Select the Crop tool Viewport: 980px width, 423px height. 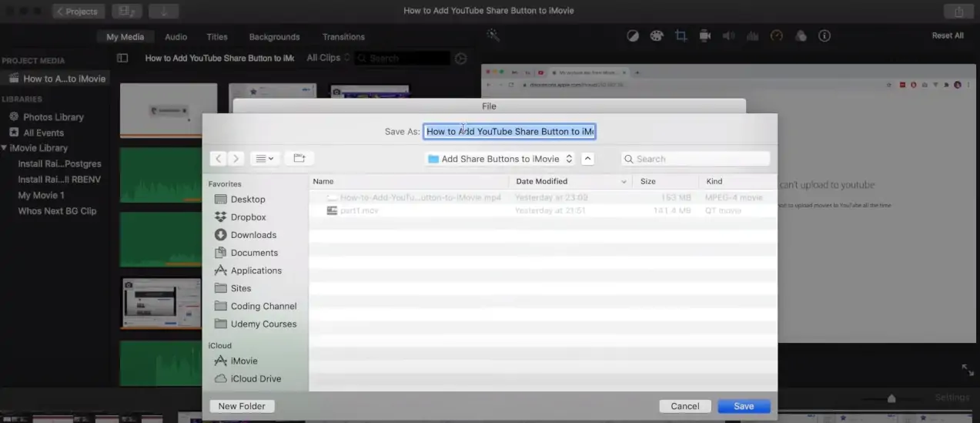point(681,36)
